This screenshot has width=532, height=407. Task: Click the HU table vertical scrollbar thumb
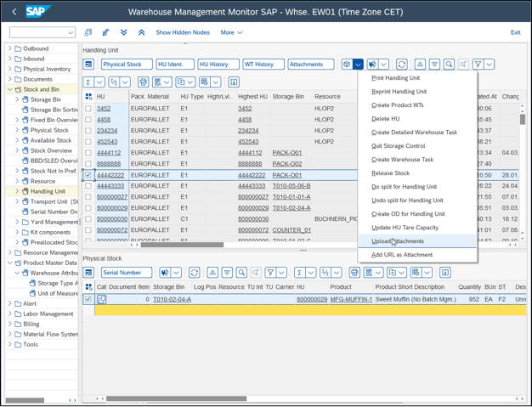[x=522, y=120]
